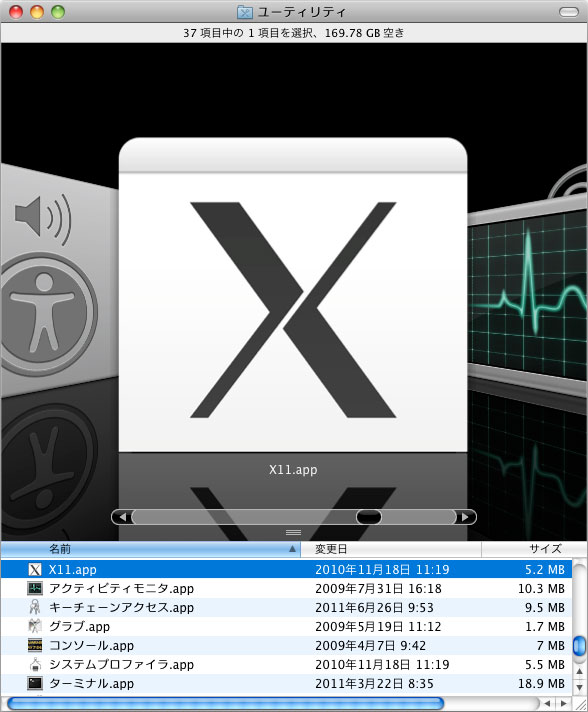Viewport: 588px width, 712px height.
Task: Click the System Profiler (システムプロファイラ) icon
Action: click(35, 664)
